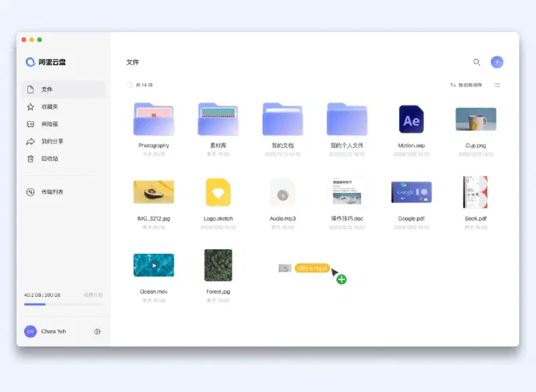536x392 pixels.
Task: Click the storage plan link by 200 GB
Action: pos(93,295)
